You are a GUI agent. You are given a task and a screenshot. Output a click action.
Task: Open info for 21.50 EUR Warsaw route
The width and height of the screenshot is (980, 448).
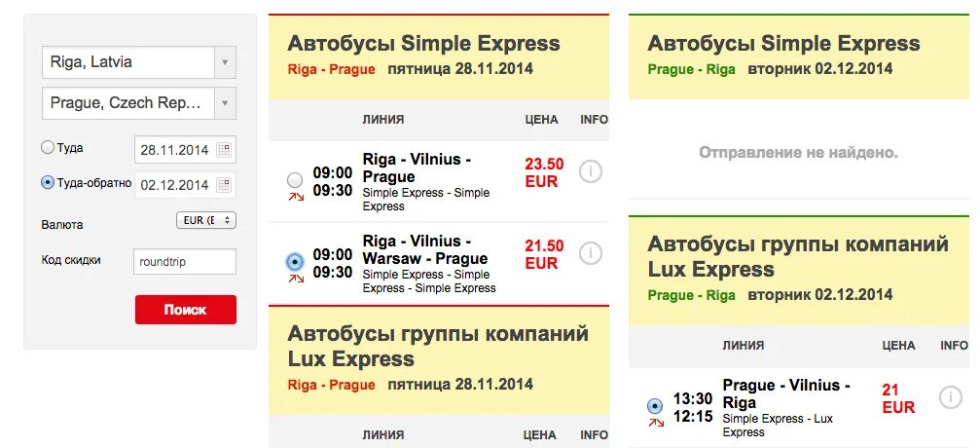point(590,253)
